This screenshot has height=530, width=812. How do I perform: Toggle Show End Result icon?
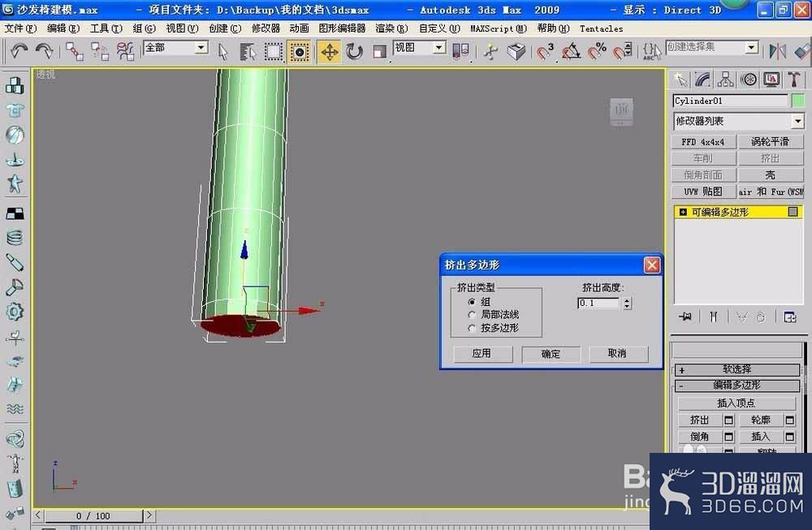[x=714, y=317]
